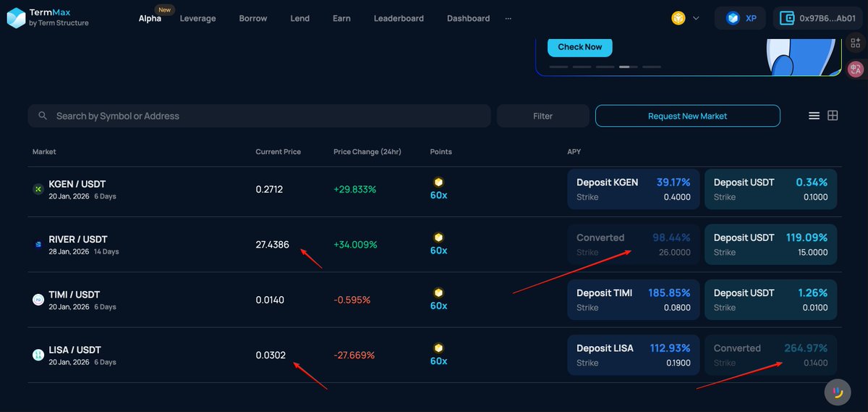Click RIVER price 27.4386
The height and width of the screenshot is (412, 868).
273,245
